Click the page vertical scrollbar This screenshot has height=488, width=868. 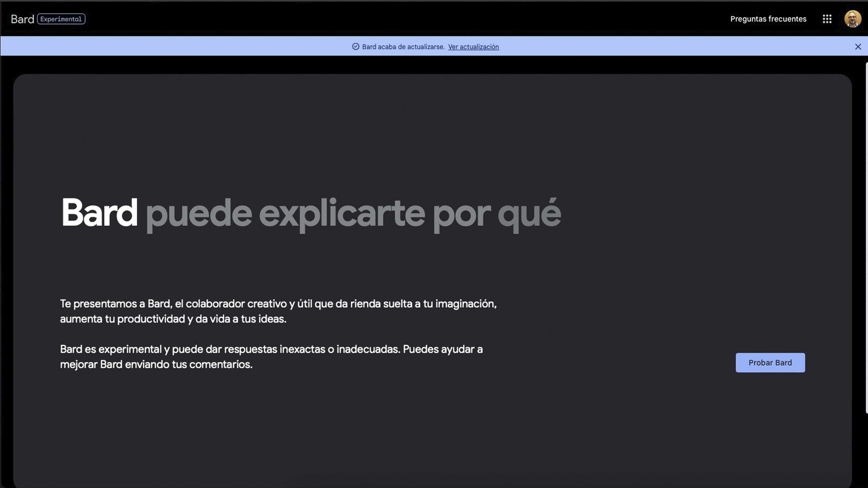click(866, 237)
